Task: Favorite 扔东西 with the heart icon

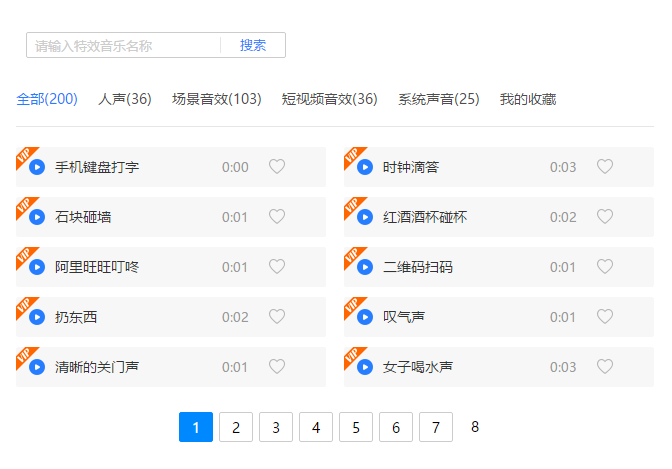Action: [x=277, y=316]
